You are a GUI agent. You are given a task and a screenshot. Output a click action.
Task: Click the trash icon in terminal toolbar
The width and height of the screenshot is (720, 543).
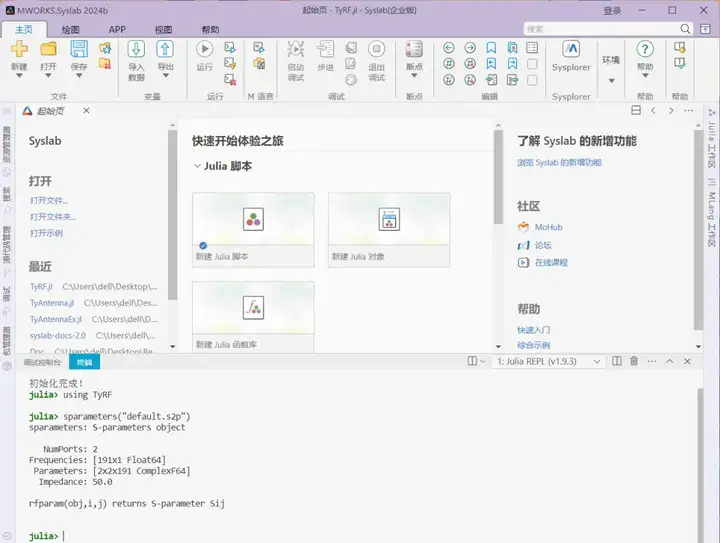pos(634,361)
